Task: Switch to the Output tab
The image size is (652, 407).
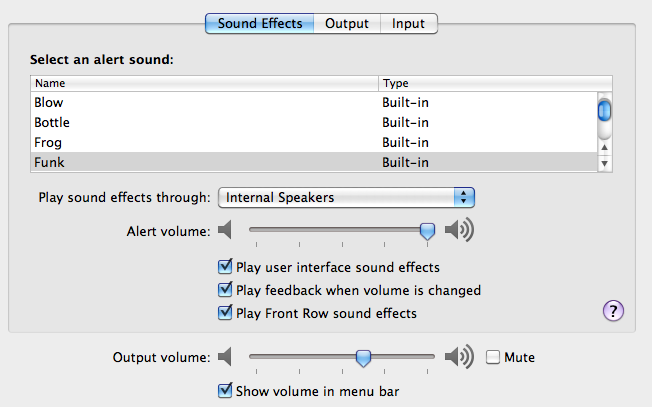Action: click(347, 23)
